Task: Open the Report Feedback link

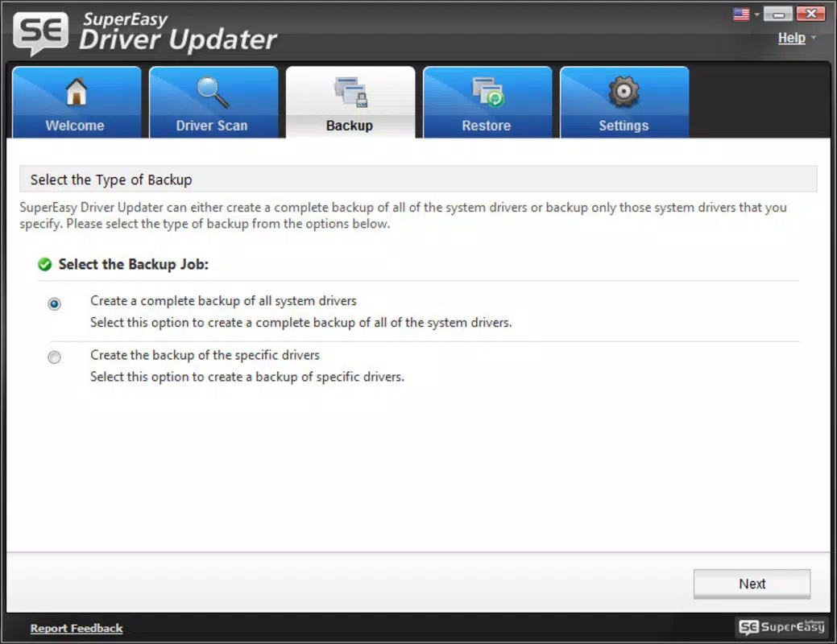Action: (77, 628)
